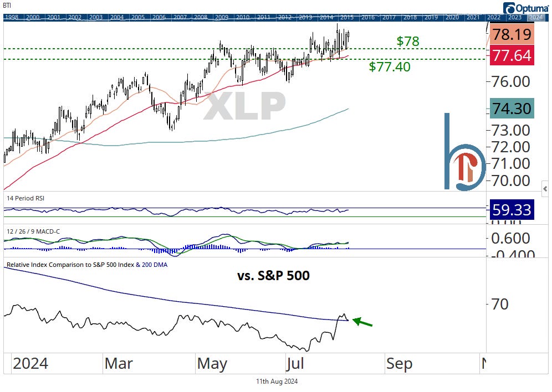The image size is (552, 392).
Task: Click the 73.00 price axis value
Action: (x=510, y=131)
